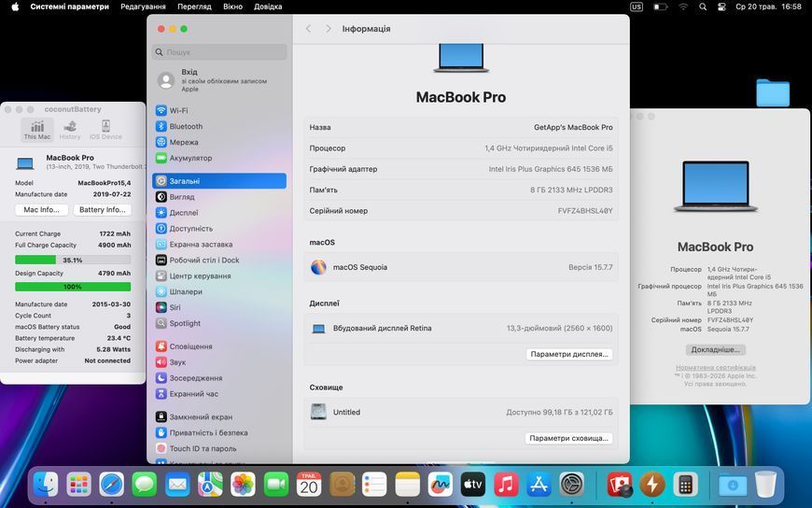The width and height of the screenshot is (812, 508).
Task: Open Робочий стіл і Dock settings
Action: pos(219,261)
